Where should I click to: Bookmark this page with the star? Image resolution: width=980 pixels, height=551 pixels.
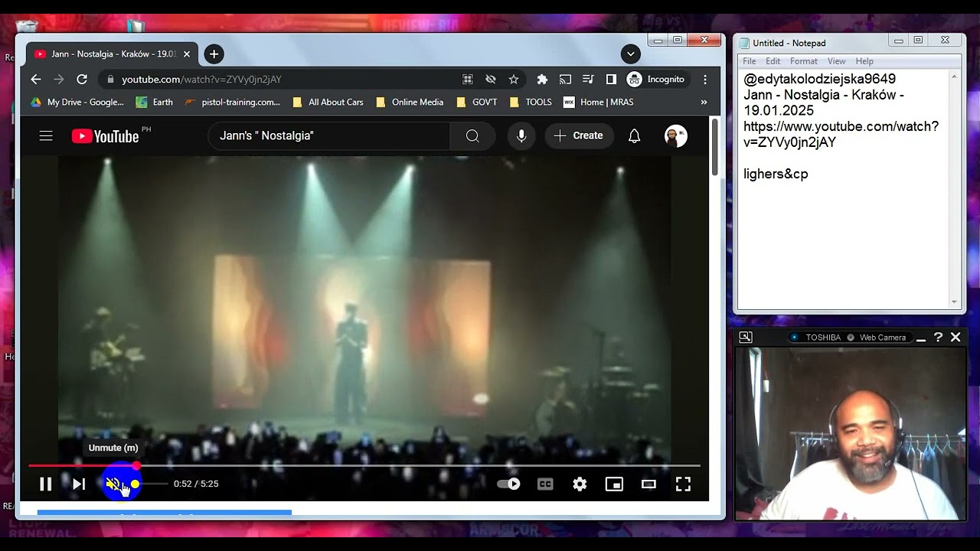[x=514, y=79]
